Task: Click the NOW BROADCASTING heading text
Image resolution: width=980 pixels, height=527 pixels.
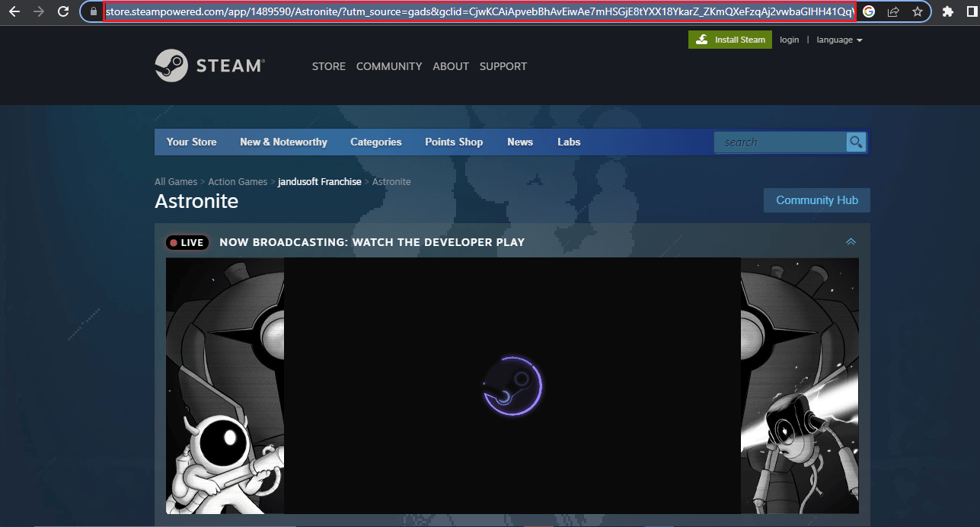Action: (372, 243)
